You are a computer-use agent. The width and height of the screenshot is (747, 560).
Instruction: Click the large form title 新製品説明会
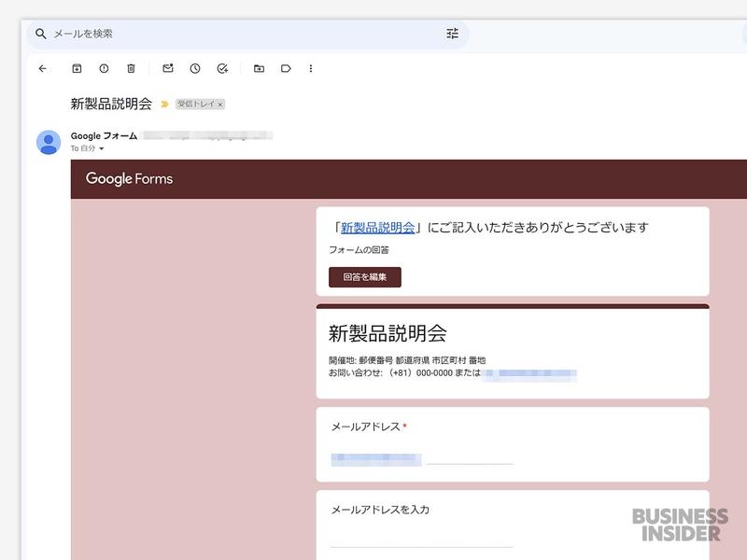tap(388, 333)
